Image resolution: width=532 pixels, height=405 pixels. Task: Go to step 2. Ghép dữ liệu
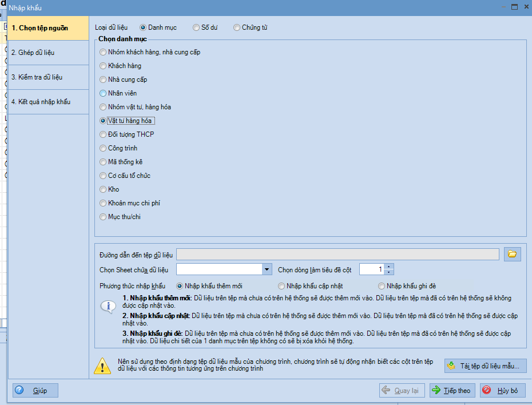[x=48, y=53]
